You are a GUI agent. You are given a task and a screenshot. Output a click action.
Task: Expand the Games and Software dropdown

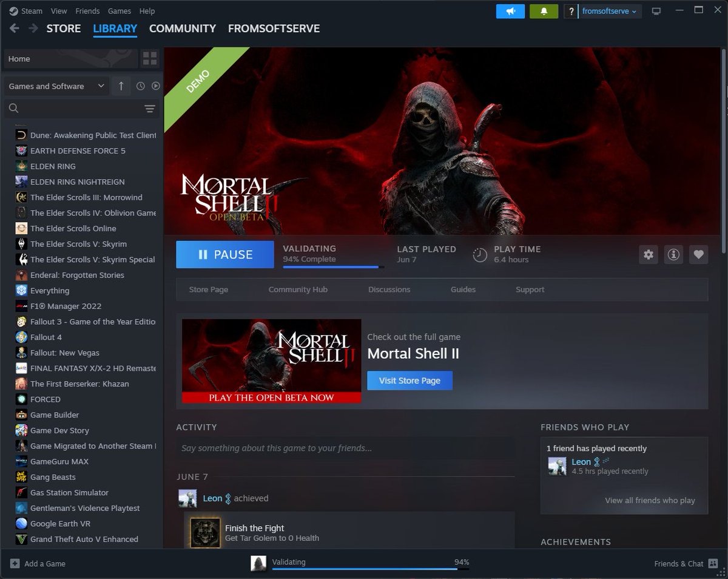pos(56,86)
